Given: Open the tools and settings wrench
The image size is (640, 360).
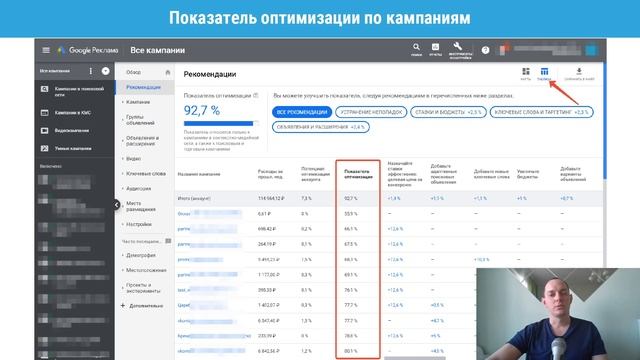Looking at the screenshot, I should (x=460, y=50).
